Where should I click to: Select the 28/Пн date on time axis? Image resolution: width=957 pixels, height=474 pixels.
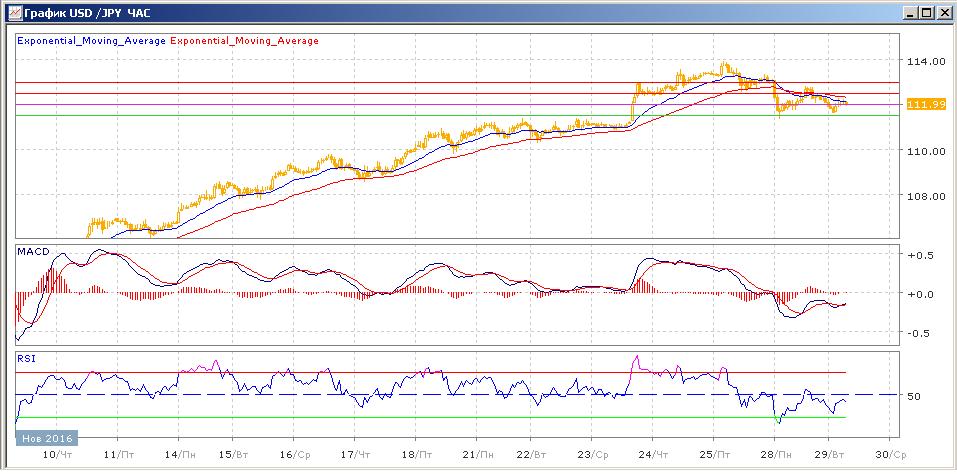point(777,455)
